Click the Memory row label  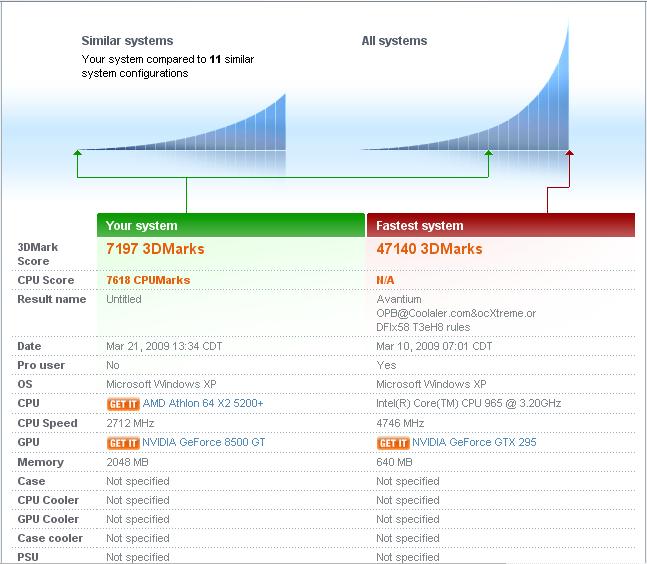tap(40, 462)
